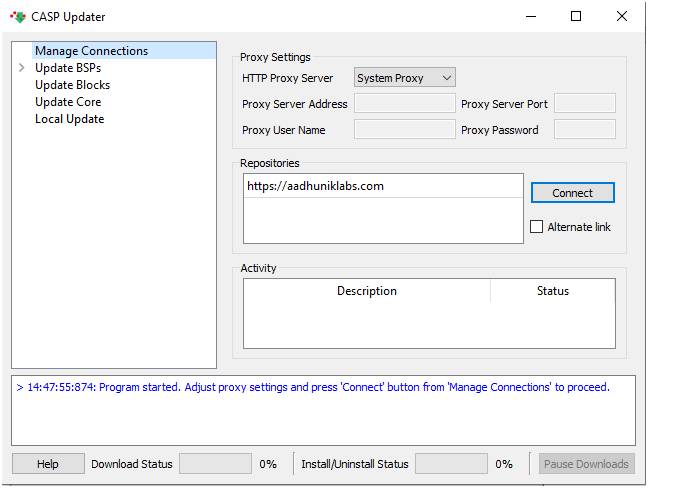This screenshot has height=488, width=673.
Task: Click the Description column header in Activity
Action: [366, 291]
